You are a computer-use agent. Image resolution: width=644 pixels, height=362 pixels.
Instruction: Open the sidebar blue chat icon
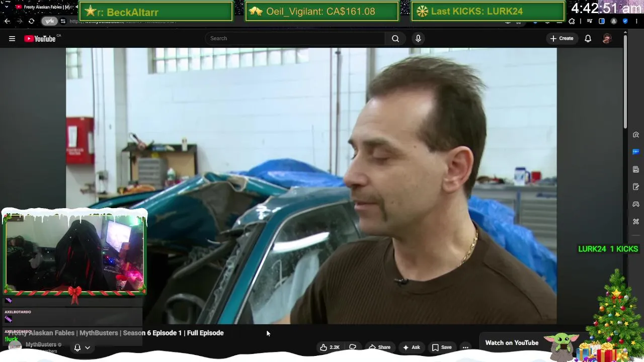(636, 152)
